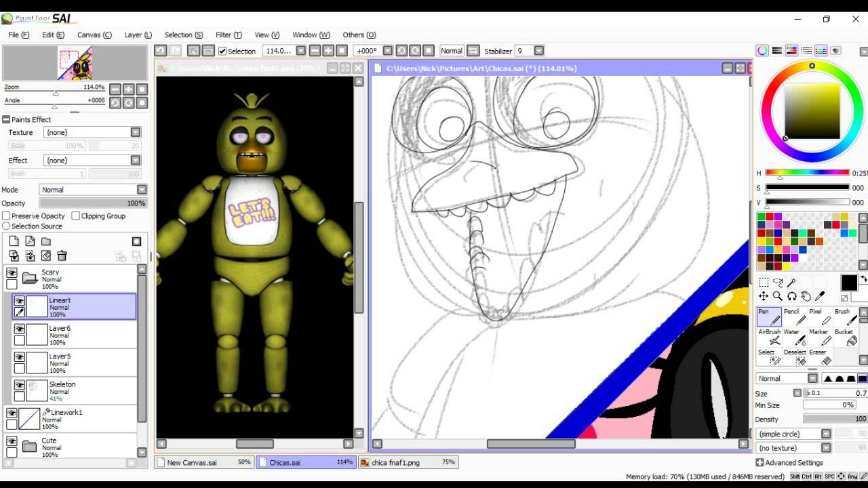Select the Water brush tool

[795, 337]
